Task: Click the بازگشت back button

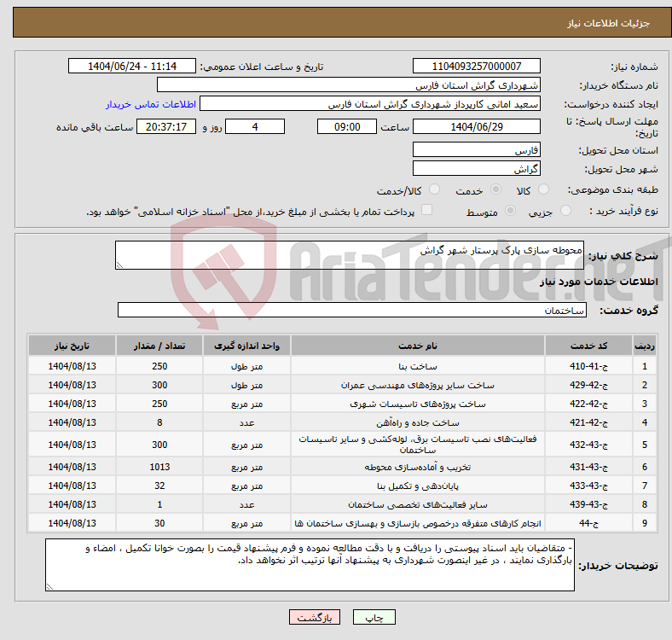Action: coord(315,617)
